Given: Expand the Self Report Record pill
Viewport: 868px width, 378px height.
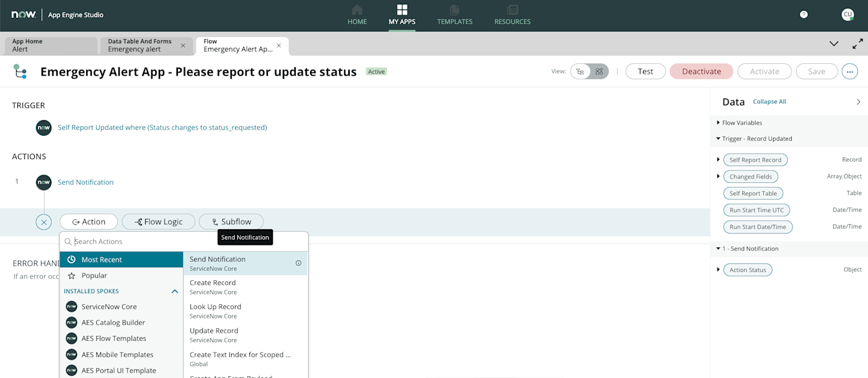Looking at the screenshot, I should pyautogui.click(x=719, y=160).
